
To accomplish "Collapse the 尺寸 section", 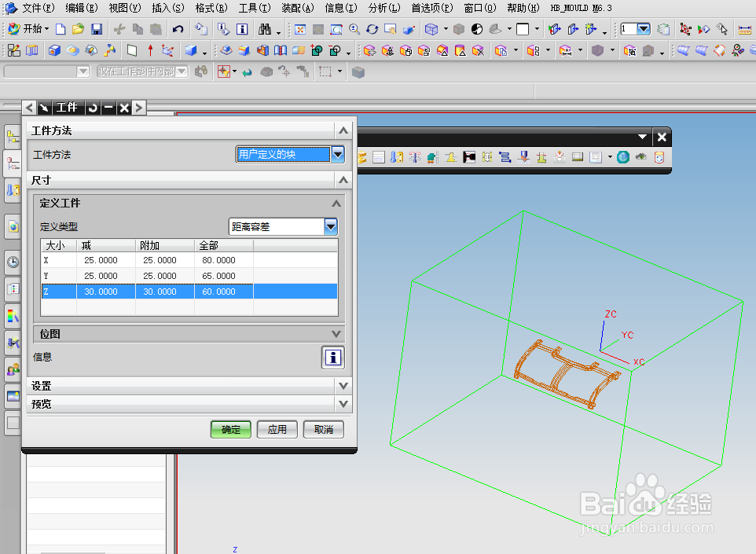I will (343, 180).
